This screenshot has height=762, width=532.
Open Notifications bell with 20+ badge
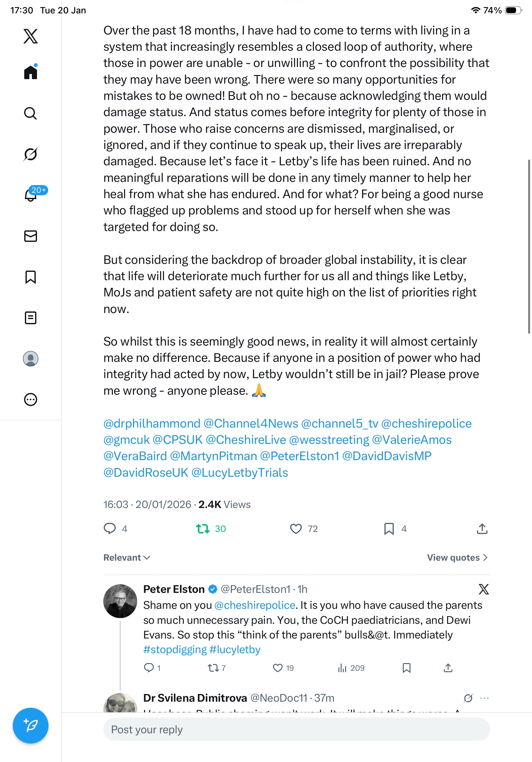coord(31,195)
